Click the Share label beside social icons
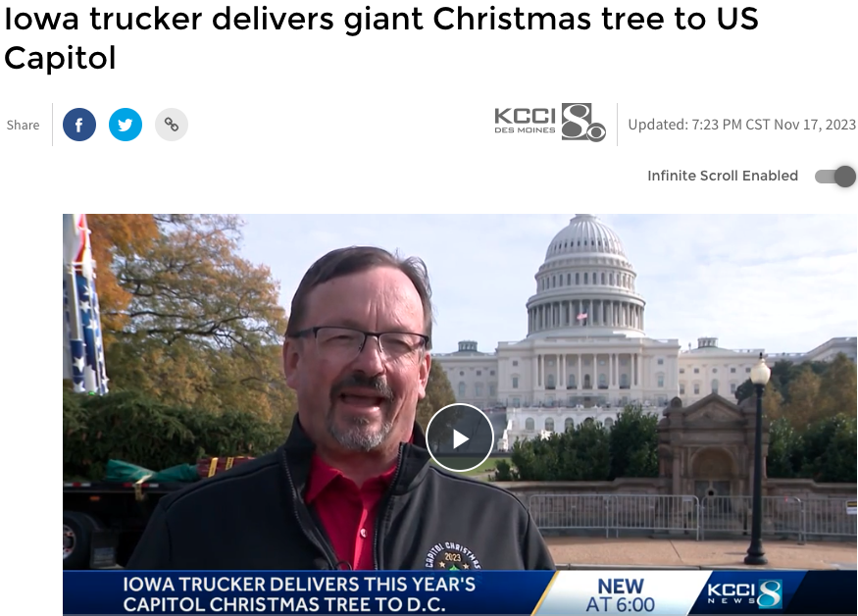This screenshot has width=858, height=616. click(23, 125)
